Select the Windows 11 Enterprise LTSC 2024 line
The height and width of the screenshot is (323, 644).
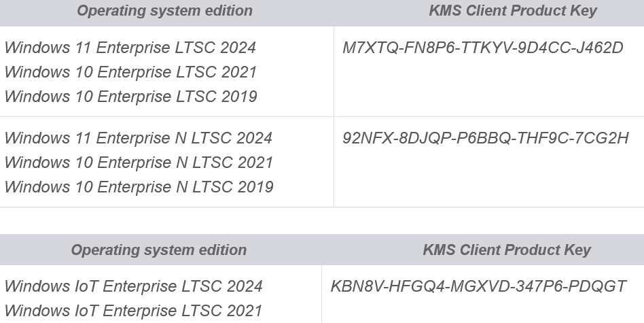click(x=130, y=48)
